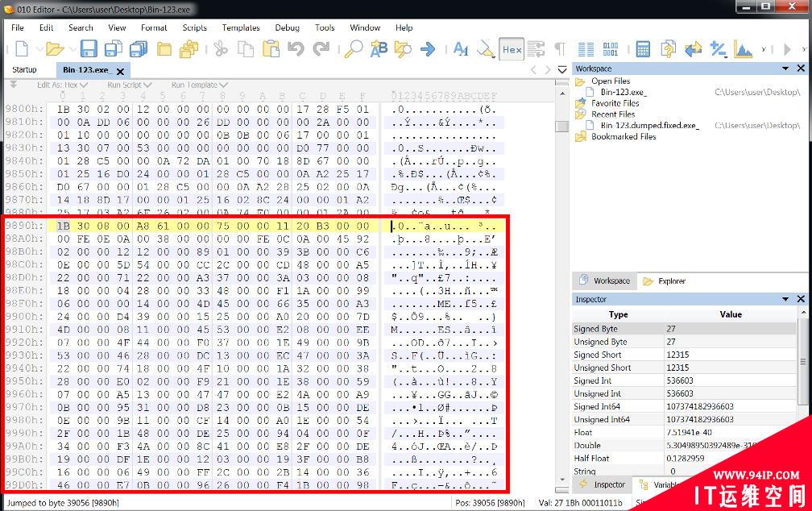Screen dimensions: 812x511
Task: Create a new file with the New icon
Action: (22, 49)
